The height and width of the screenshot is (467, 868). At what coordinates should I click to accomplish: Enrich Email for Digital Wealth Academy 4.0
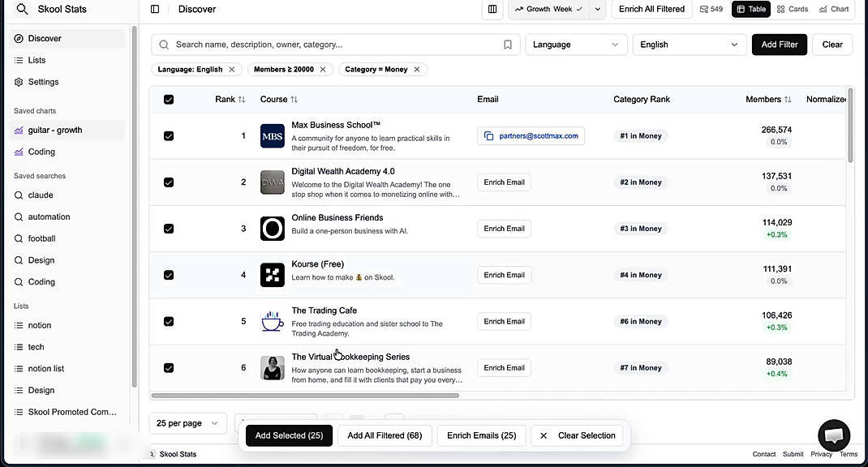point(505,182)
